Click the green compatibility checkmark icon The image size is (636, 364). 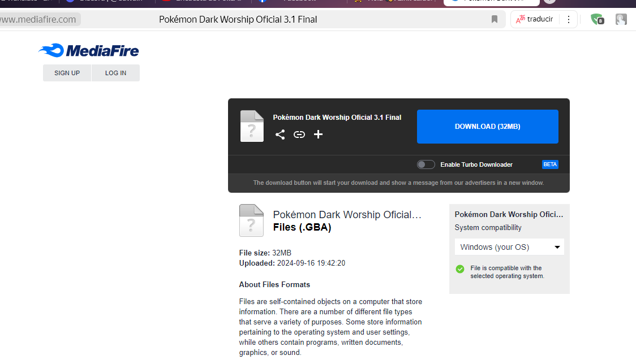[460, 268]
